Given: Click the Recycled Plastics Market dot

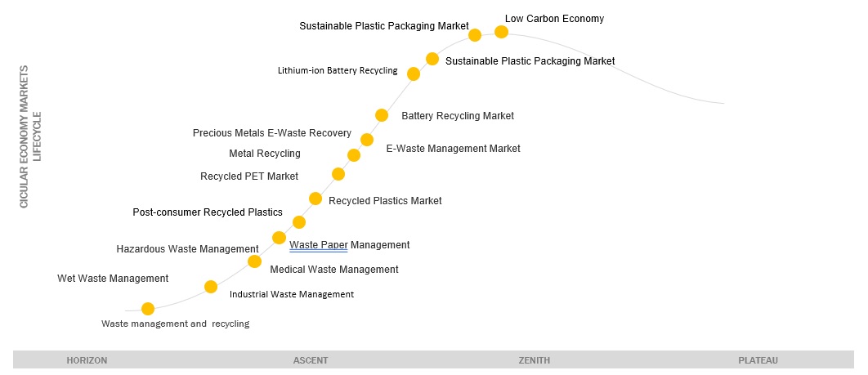Looking at the screenshot, I should [x=315, y=199].
